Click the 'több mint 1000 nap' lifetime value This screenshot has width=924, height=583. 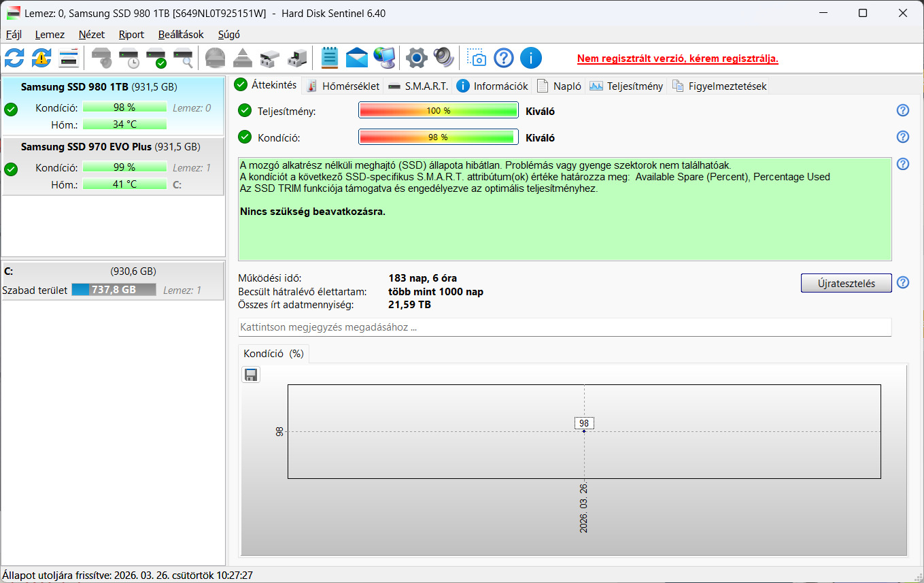[x=436, y=292]
